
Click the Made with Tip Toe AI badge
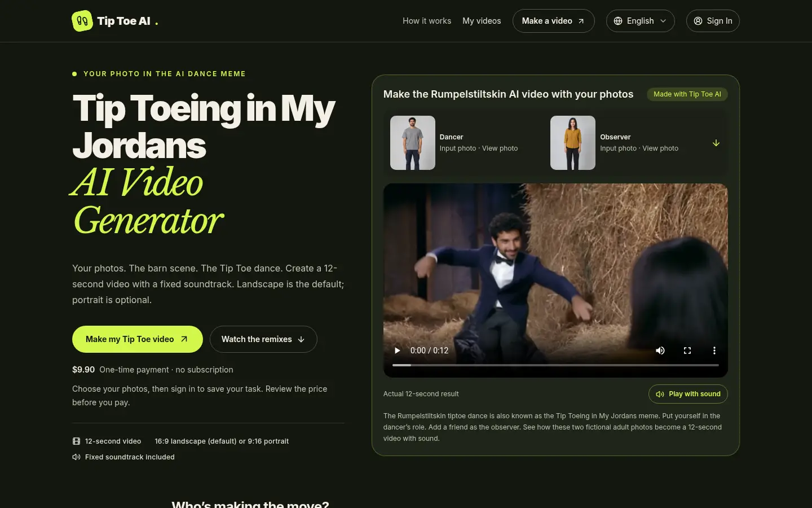coord(687,94)
